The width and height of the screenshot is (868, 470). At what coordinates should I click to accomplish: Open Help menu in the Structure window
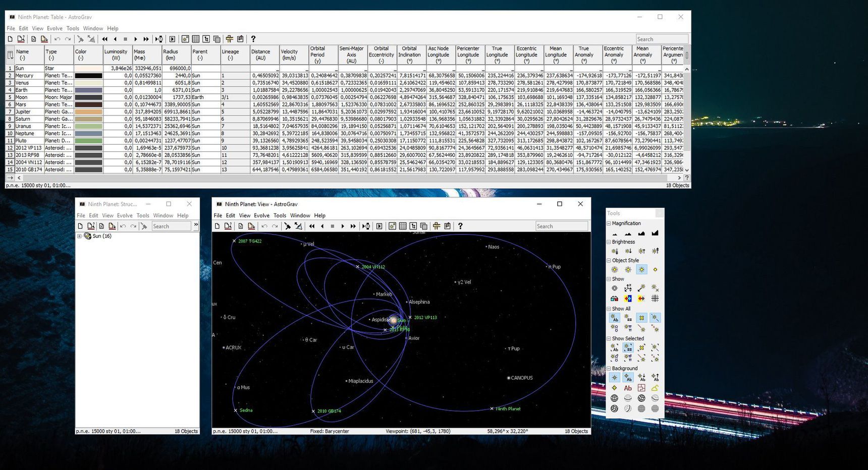[183, 215]
